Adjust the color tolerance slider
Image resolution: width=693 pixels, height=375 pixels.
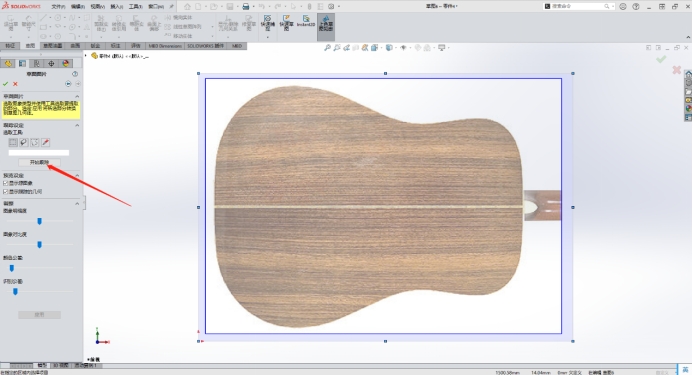click(12, 268)
